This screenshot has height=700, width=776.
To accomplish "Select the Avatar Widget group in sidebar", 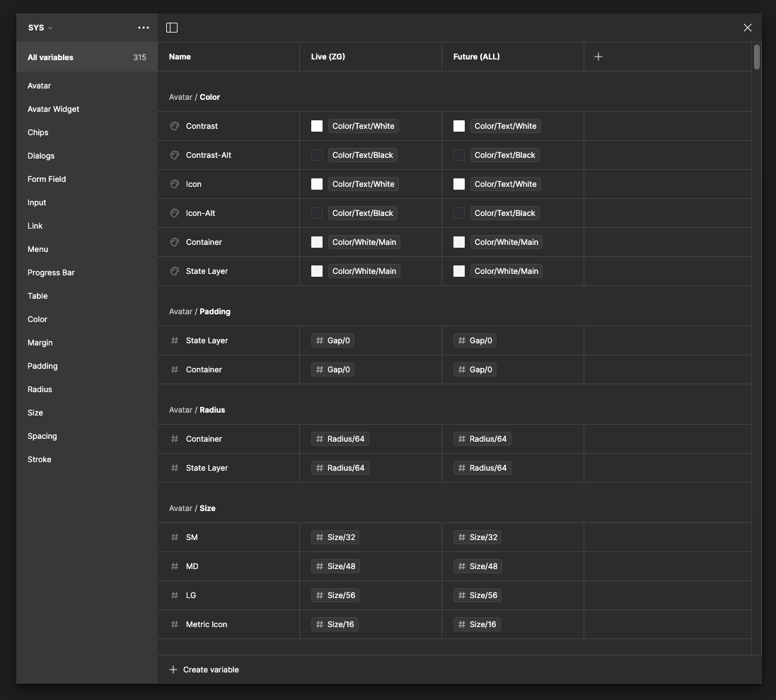I will coord(53,109).
